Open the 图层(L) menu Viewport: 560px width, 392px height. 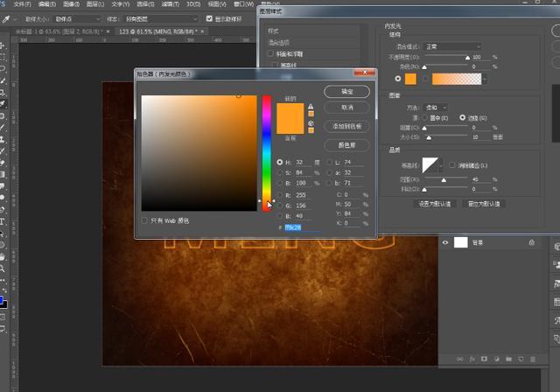(x=95, y=3)
